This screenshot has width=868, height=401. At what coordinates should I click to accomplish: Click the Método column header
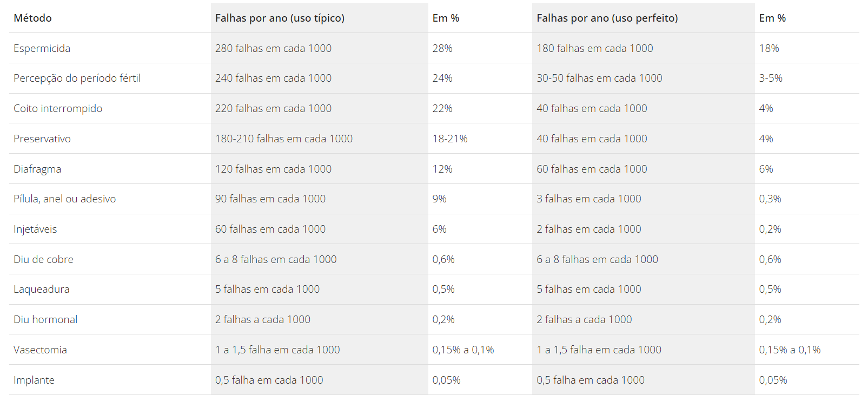33,18
